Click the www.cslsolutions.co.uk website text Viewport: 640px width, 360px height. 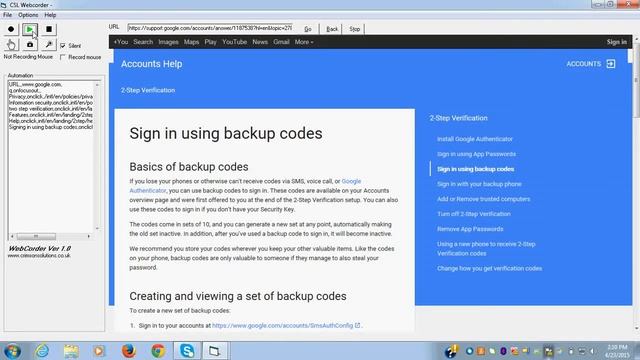(39, 256)
